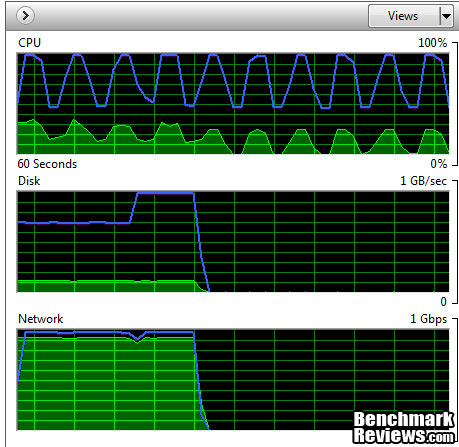Select the Network utilization graph
The height and width of the screenshot is (447, 459).
[x=233, y=380]
